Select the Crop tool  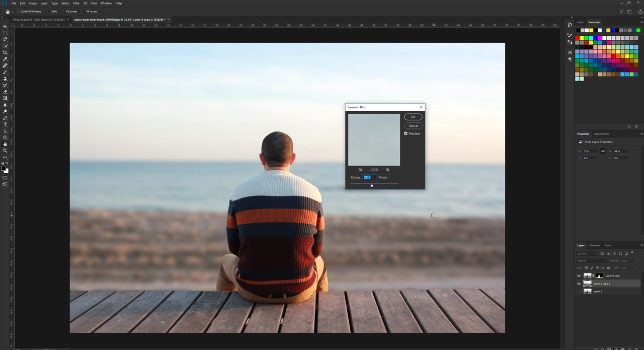pyautogui.click(x=6, y=52)
